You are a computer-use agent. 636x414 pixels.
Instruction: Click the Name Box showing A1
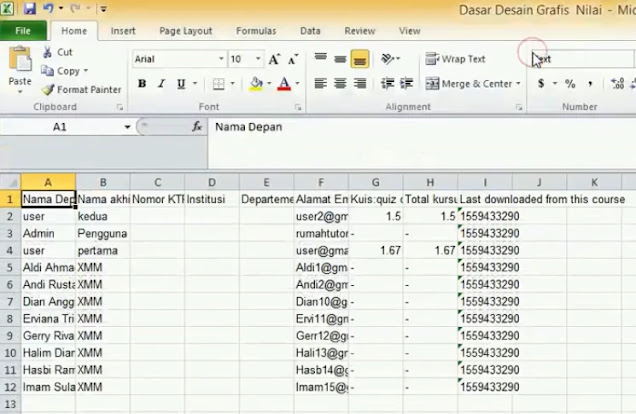pyautogui.click(x=60, y=127)
